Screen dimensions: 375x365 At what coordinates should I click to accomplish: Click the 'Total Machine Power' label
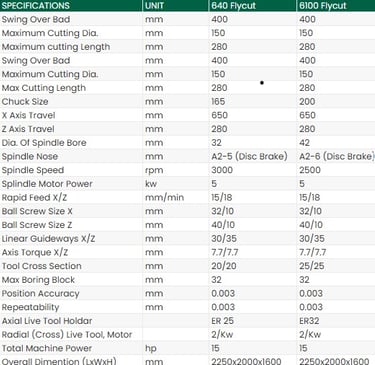(47, 348)
